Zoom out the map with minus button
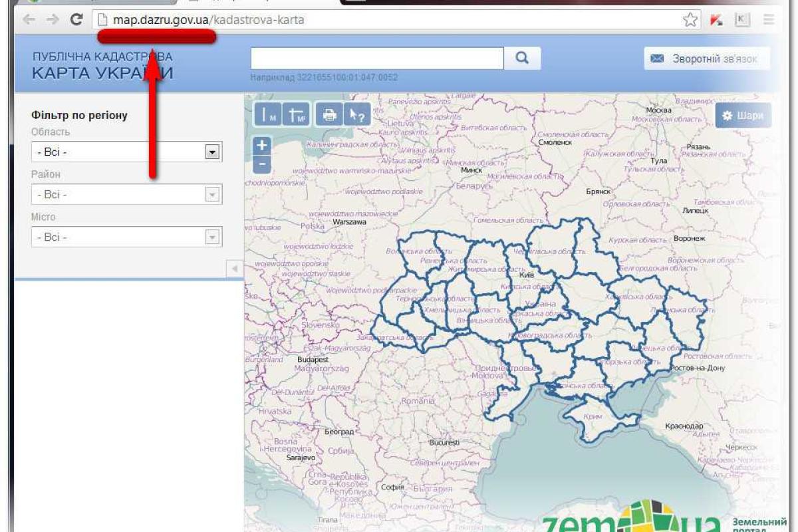 (262, 164)
